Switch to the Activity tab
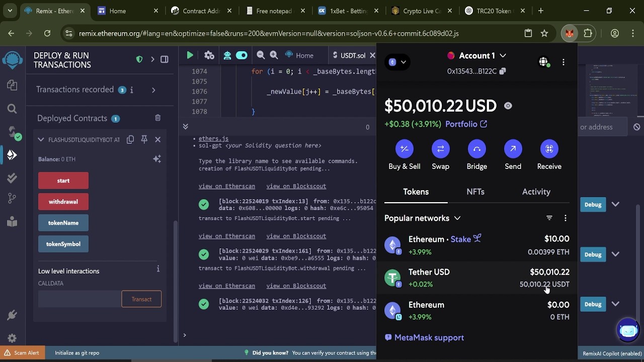Viewport: 644px width, 362px height. click(536, 192)
